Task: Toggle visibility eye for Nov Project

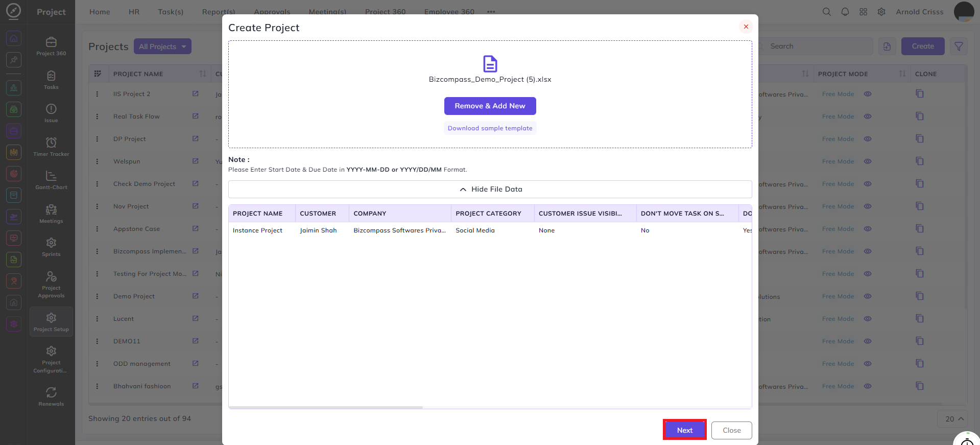Action: [x=868, y=206]
